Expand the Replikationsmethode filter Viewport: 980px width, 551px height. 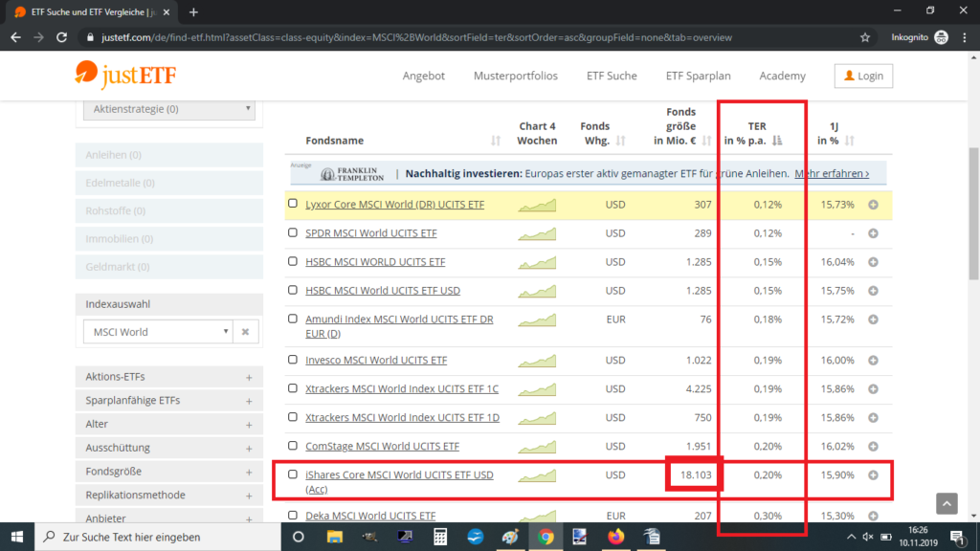click(x=168, y=495)
